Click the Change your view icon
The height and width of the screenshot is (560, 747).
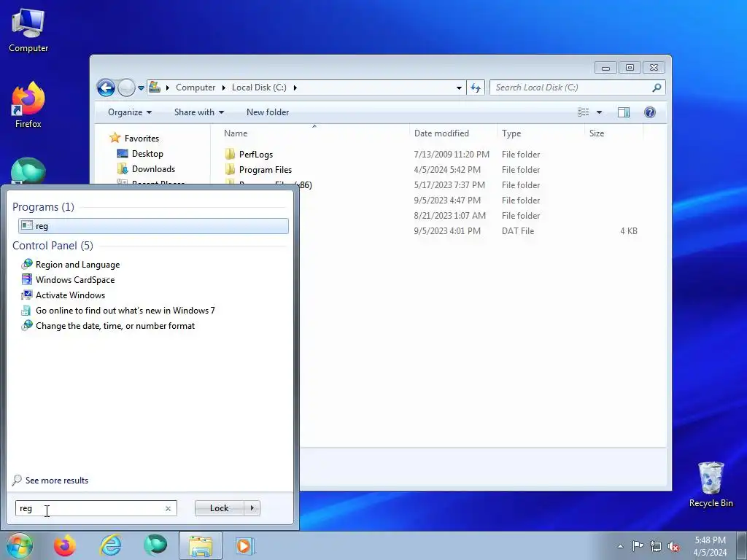(x=583, y=112)
